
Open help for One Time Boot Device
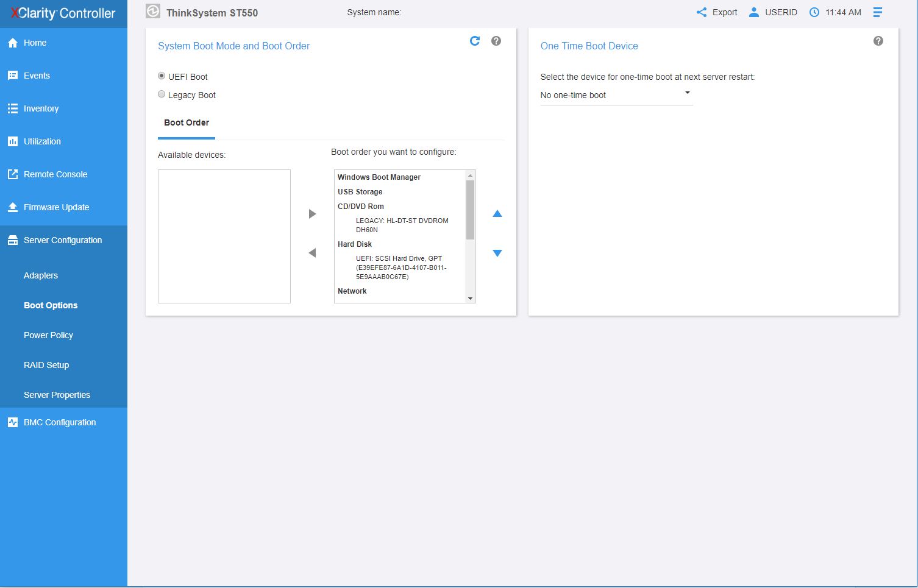click(x=878, y=41)
